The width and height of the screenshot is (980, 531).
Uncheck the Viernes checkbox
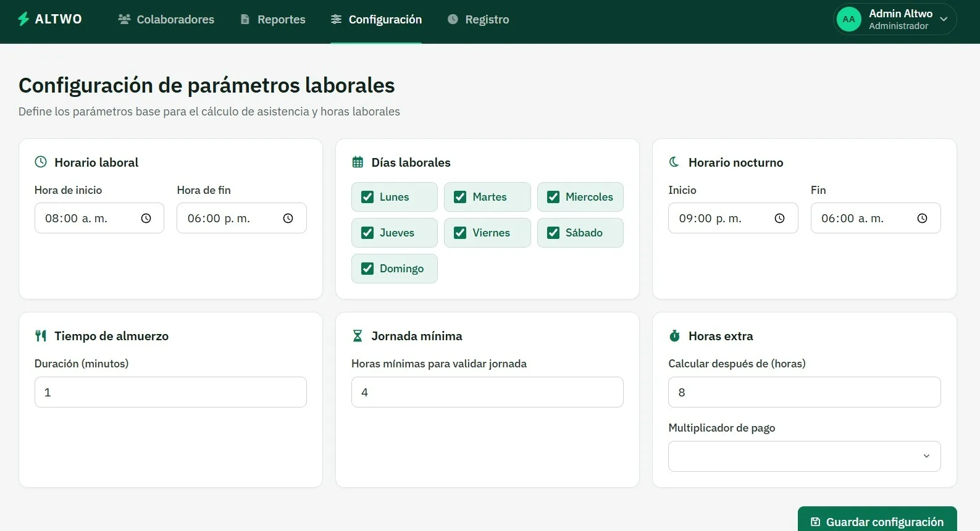[460, 233]
